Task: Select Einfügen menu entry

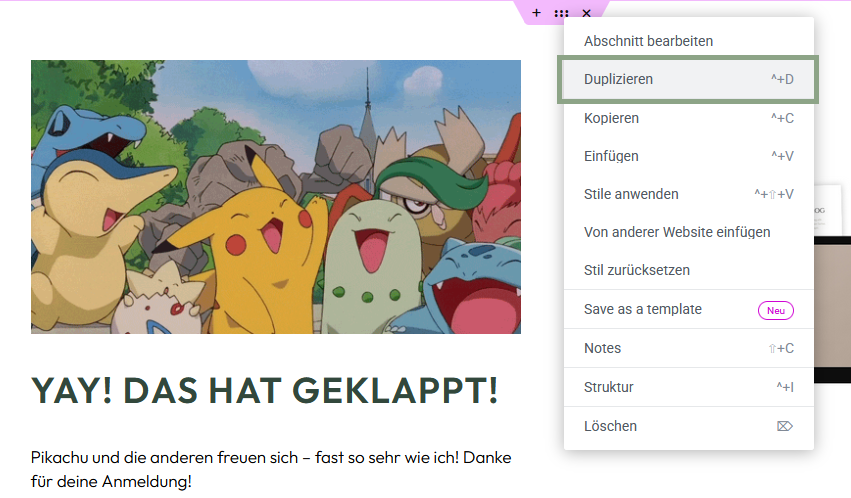Action: pyautogui.click(x=689, y=156)
